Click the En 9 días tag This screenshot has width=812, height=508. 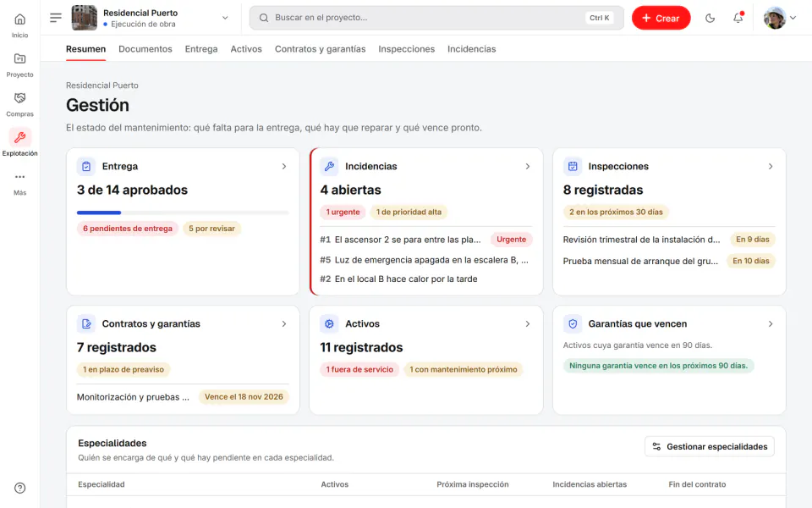tap(753, 240)
